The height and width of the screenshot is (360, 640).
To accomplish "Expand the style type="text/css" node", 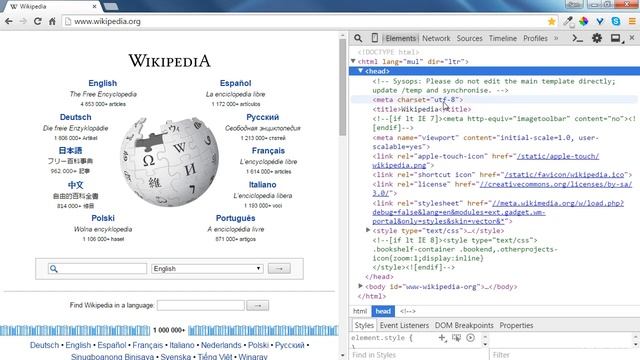I will 368,231.
